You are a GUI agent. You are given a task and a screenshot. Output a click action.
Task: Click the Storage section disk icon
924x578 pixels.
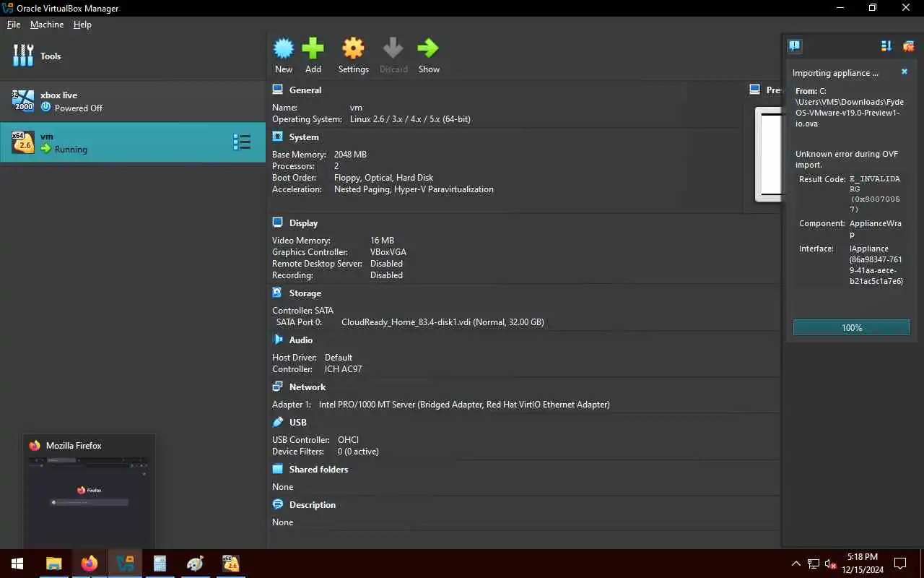pyautogui.click(x=278, y=293)
